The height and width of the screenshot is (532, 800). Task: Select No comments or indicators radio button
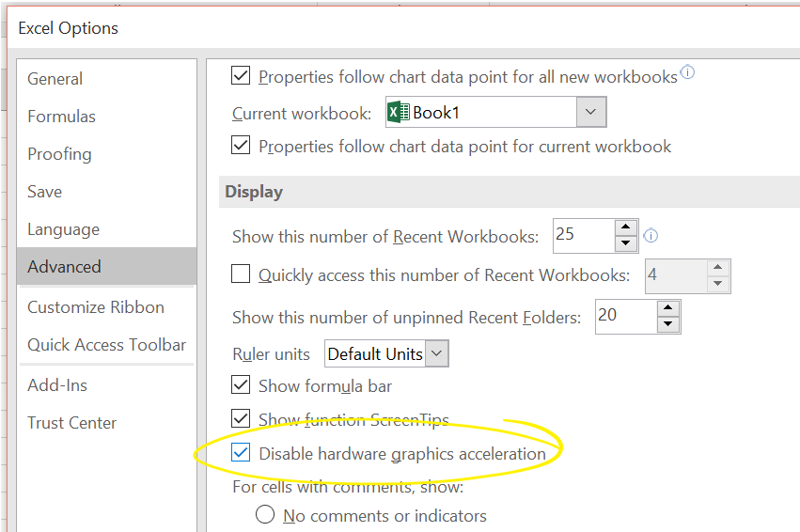265,515
